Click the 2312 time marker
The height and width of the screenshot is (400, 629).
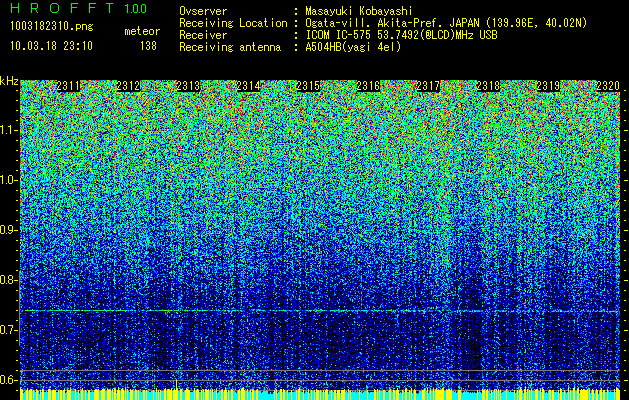[x=128, y=86]
